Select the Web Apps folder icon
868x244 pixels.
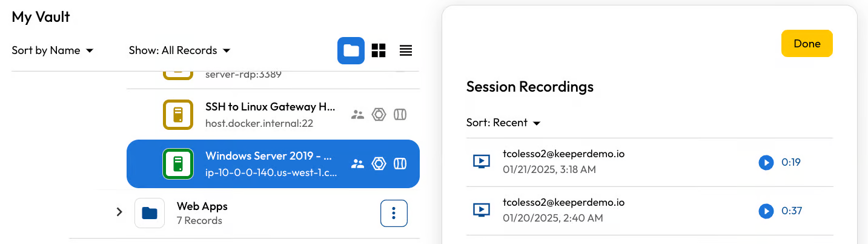(x=150, y=213)
